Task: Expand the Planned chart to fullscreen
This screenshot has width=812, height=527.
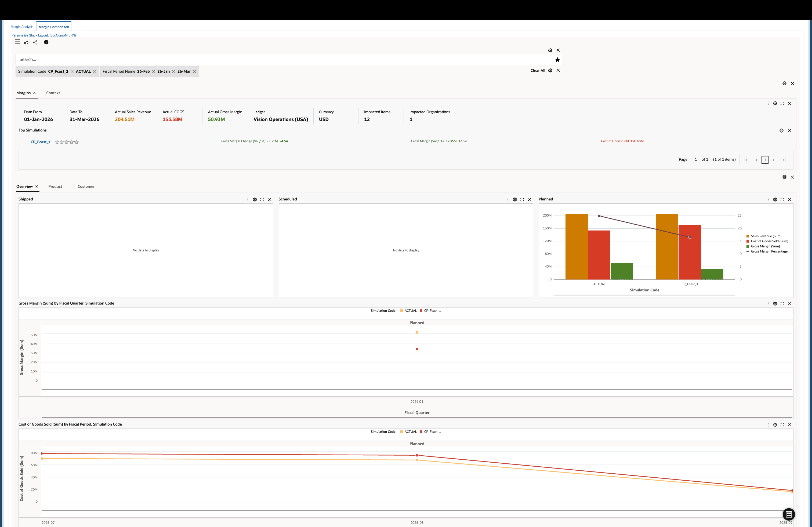Action: pyautogui.click(x=782, y=199)
